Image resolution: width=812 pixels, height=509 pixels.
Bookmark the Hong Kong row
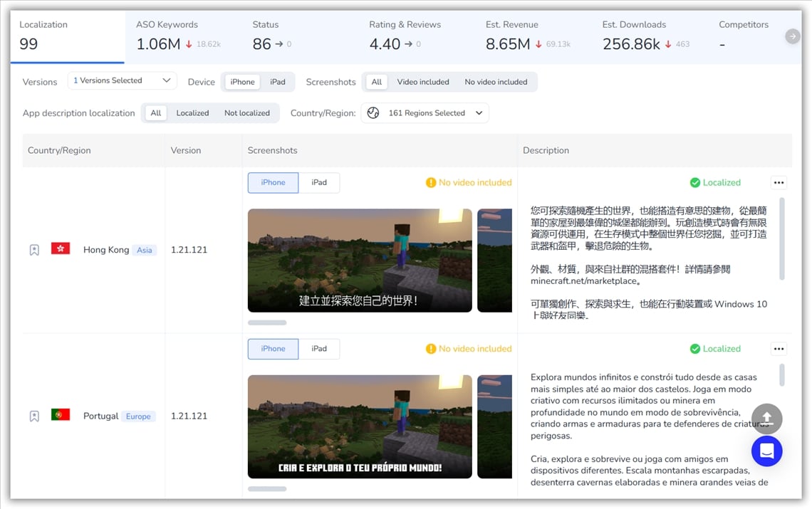coord(34,250)
